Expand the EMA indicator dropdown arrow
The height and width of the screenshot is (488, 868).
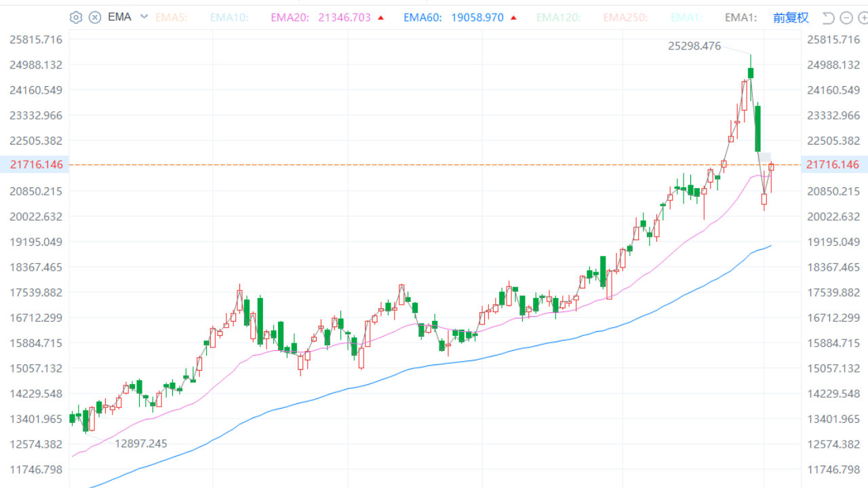144,17
